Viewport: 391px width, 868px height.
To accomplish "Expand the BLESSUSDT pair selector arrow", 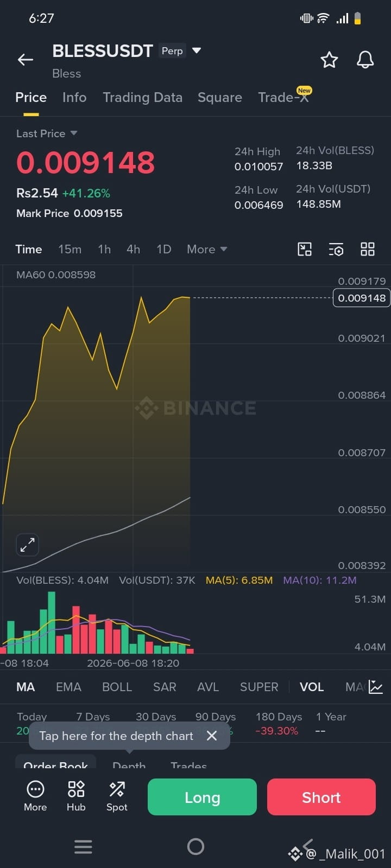I will tap(197, 50).
